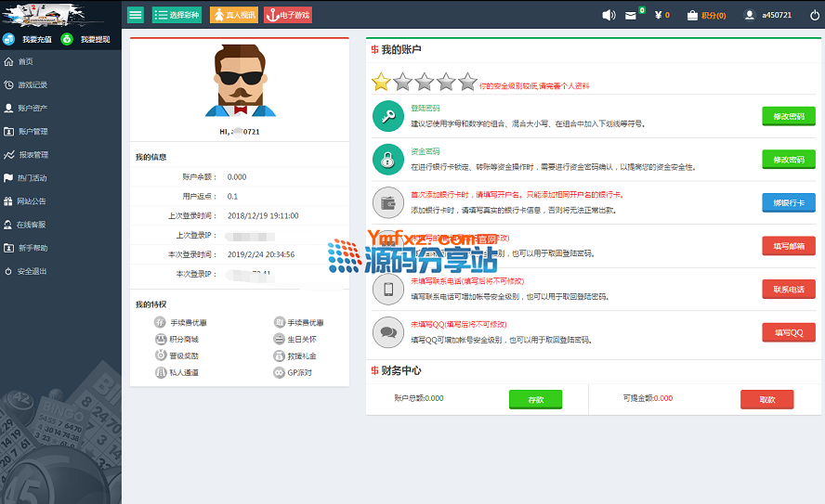825x504 pixels.
Task: Open the 选择彩种 lottery selector
Action: [177, 15]
